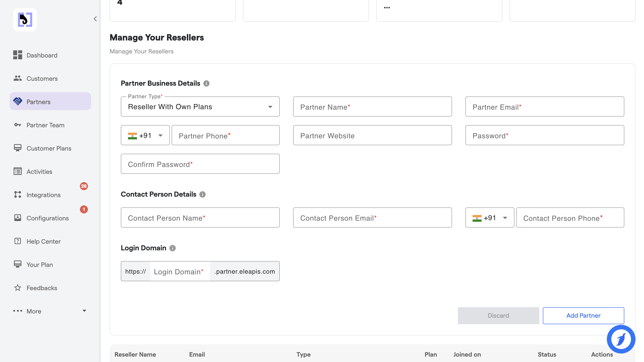Open the Partner Type dropdown
The image size is (644, 362).
tap(200, 107)
